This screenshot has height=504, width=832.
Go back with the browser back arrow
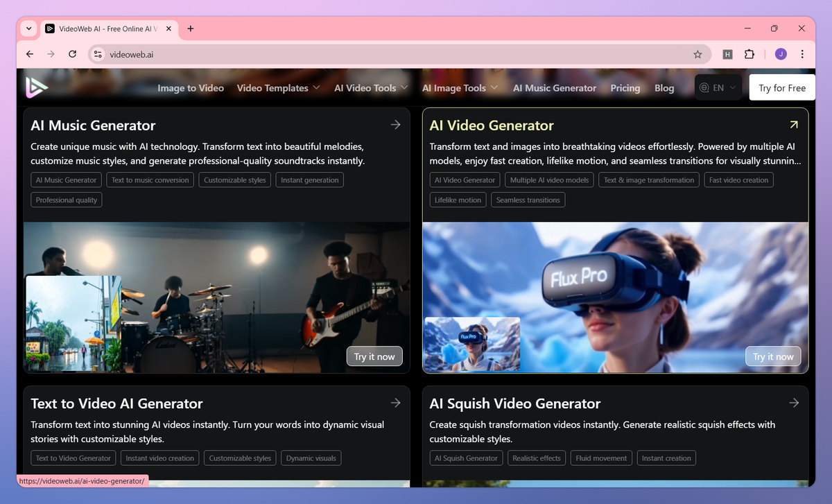click(29, 54)
